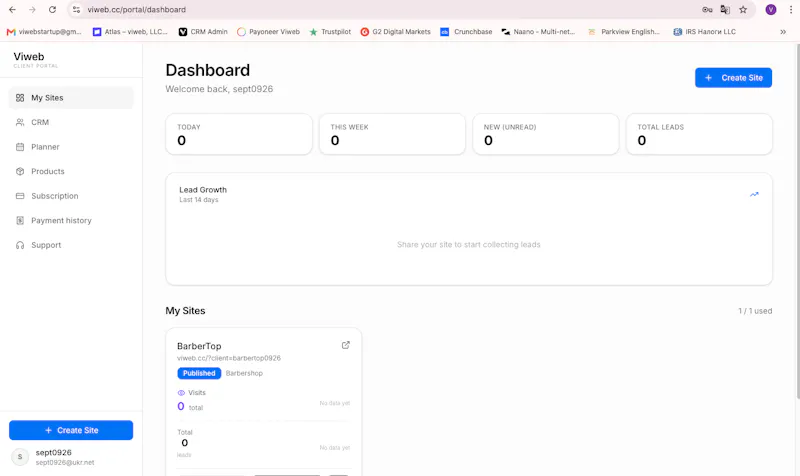Click the browser forward arrow
The width and height of the screenshot is (800, 476).
pos(32,10)
